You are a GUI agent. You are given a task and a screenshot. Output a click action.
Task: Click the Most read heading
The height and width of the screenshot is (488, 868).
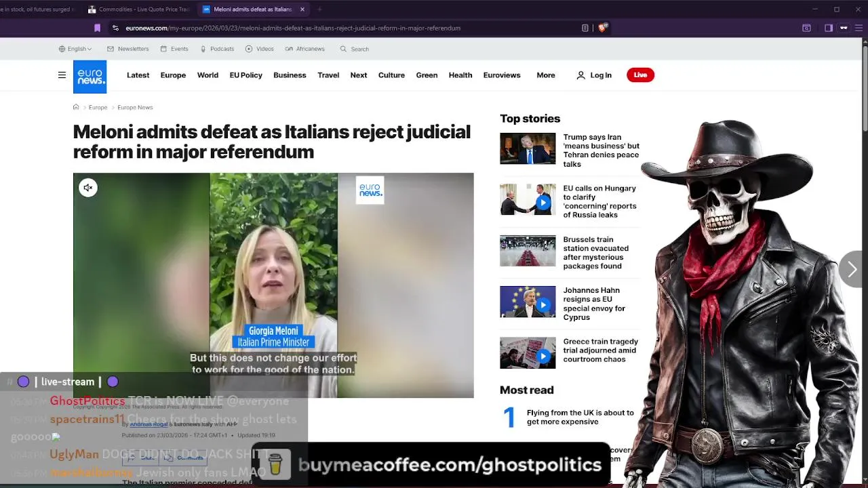[x=526, y=390]
